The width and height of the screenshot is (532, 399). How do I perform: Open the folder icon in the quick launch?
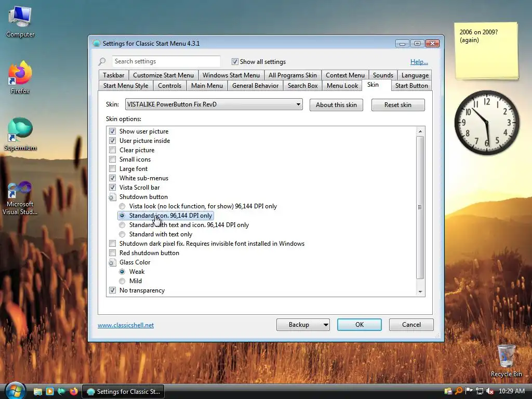click(37, 391)
